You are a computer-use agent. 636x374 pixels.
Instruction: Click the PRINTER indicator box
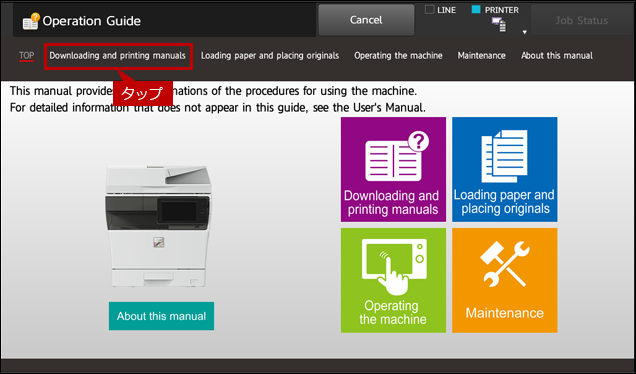[x=476, y=9]
